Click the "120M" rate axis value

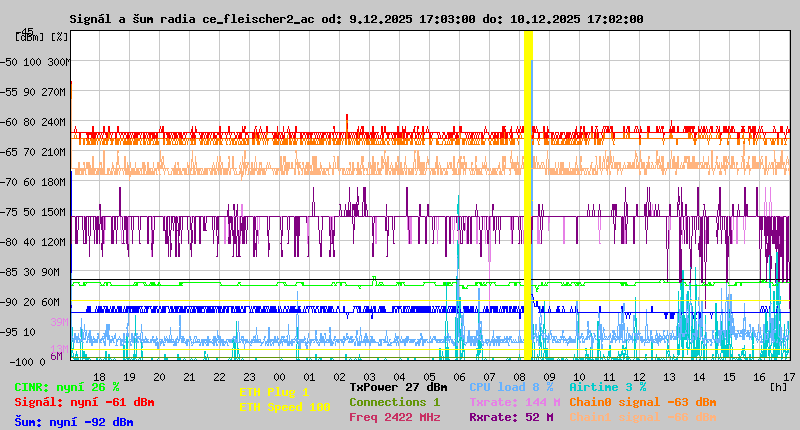[x=56, y=242]
